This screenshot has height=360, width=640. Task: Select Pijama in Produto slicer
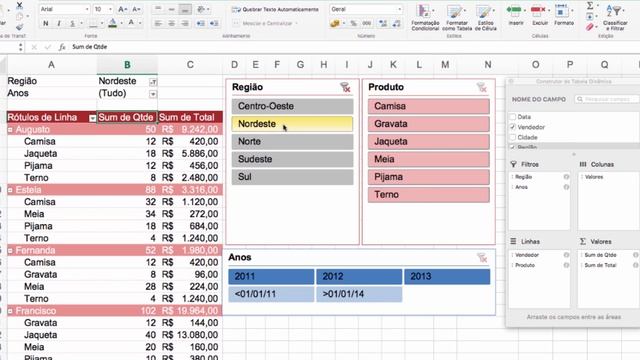[x=429, y=177]
